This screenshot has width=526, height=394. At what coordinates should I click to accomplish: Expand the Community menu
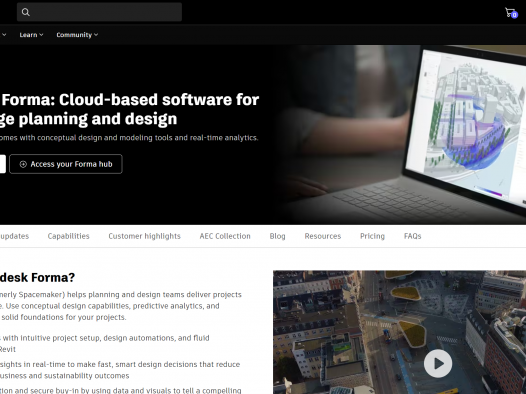77,35
